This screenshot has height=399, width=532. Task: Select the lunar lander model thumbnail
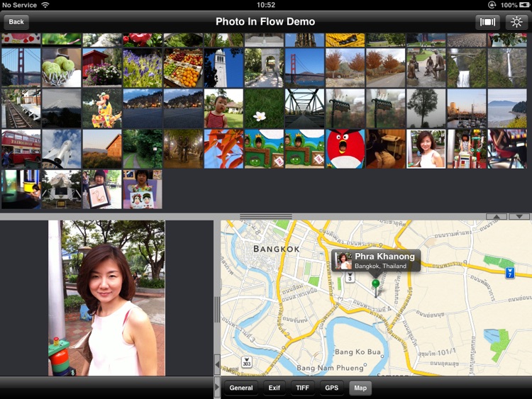pyautogui.click(x=62, y=189)
